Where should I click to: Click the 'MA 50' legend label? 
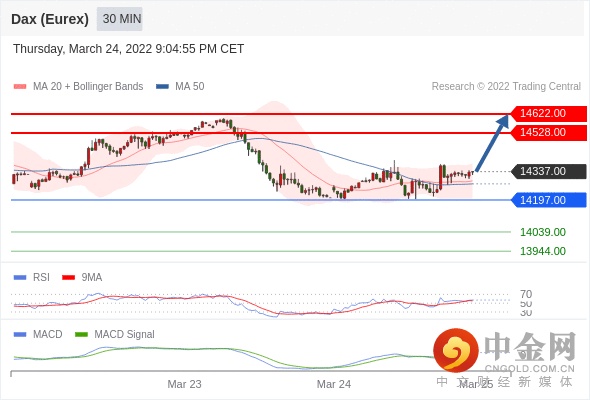[190, 87]
